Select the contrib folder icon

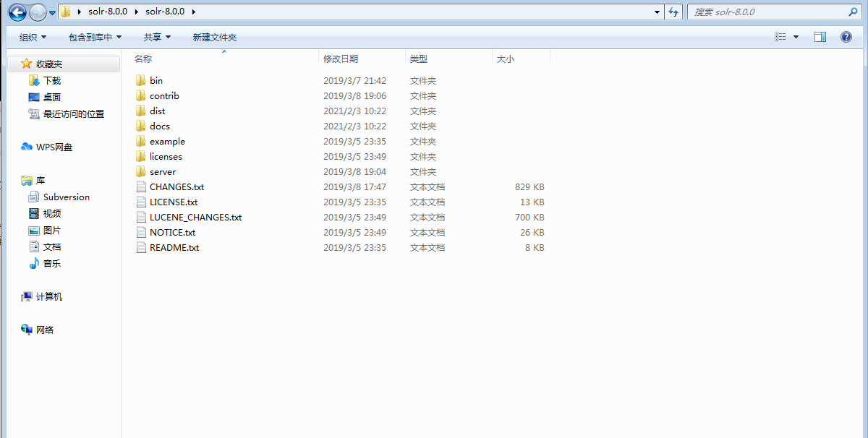(x=140, y=96)
